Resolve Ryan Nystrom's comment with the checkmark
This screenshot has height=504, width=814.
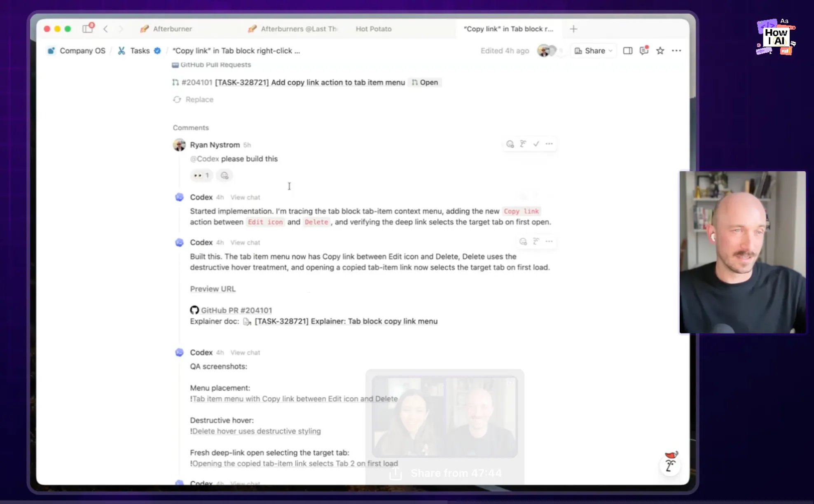536,144
